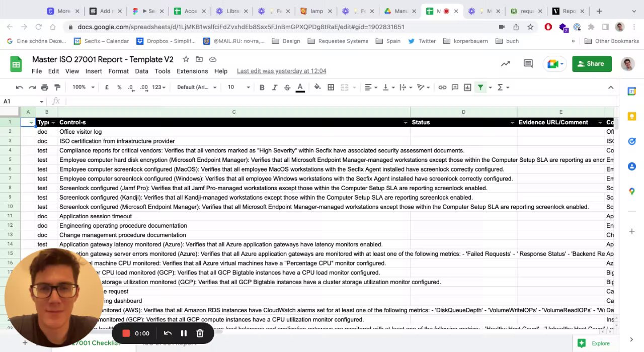The width and height of the screenshot is (644, 352).
Task: Open the font size dropdown
Action: tap(238, 87)
